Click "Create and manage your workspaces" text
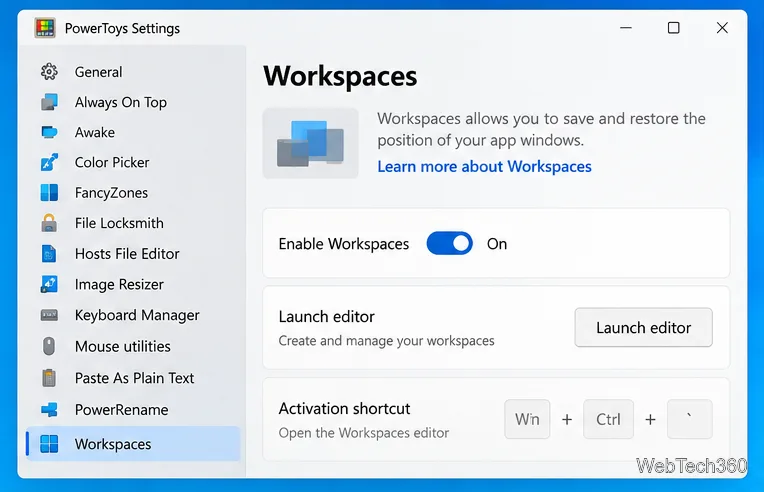This screenshot has height=492, width=764. click(386, 341)
